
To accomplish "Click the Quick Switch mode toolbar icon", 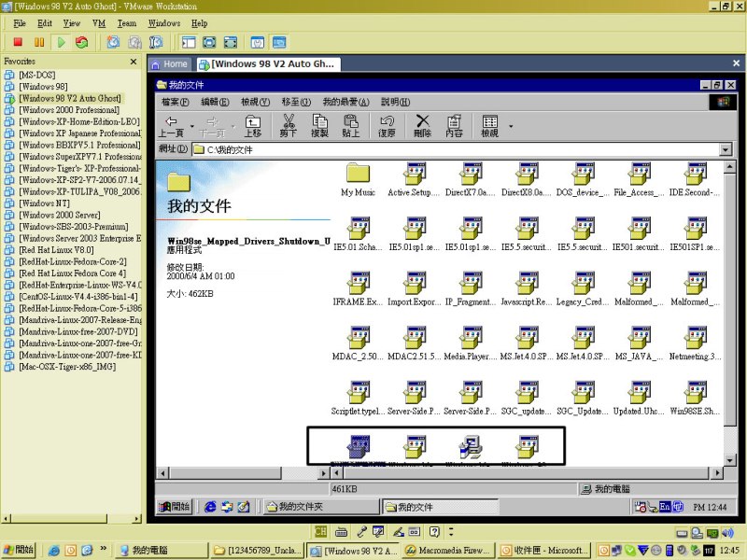I will [230, 42].
